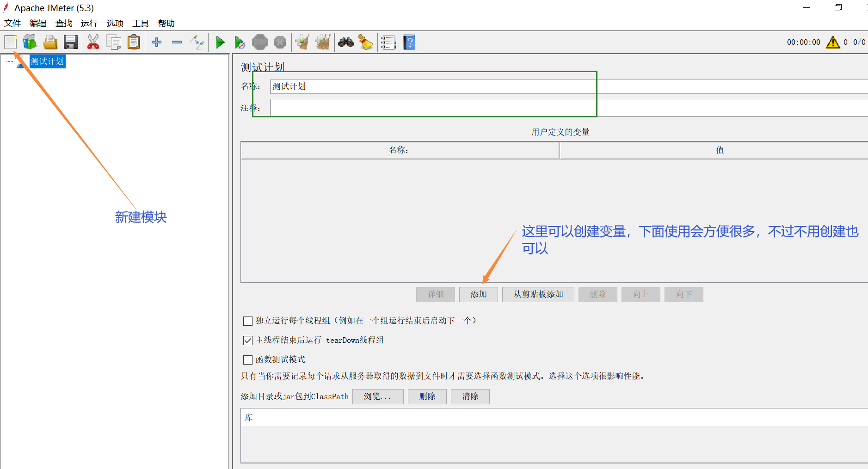
Task: Open the Search dialog binoculars icon
Action: pos(346,42)
